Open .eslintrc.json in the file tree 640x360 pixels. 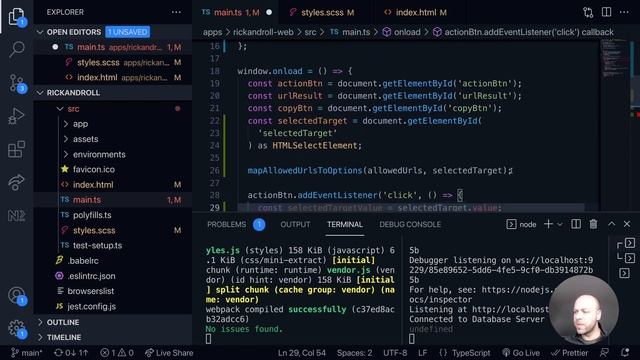click(x=113, y=276)
